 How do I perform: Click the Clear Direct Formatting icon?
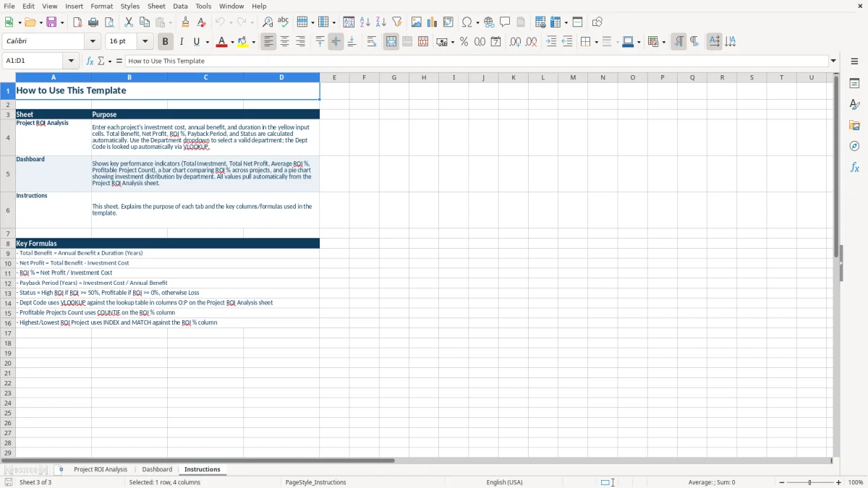point(201,22)
